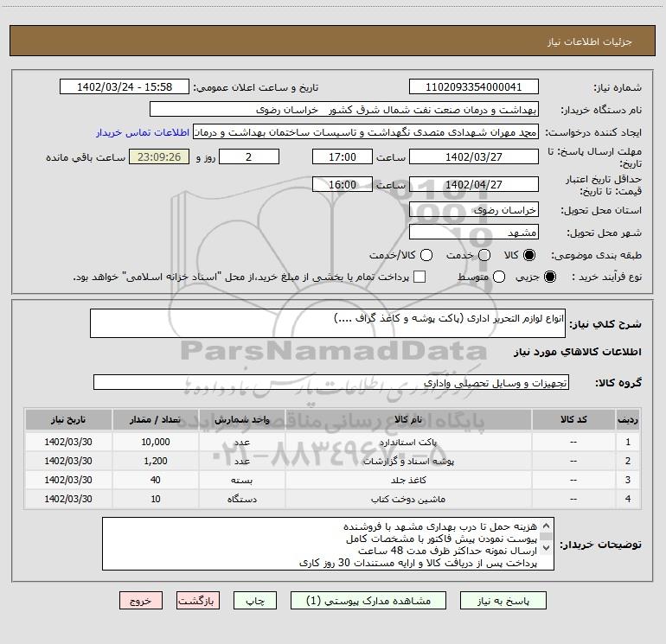Click the quantity cell 40

[156, 480]
